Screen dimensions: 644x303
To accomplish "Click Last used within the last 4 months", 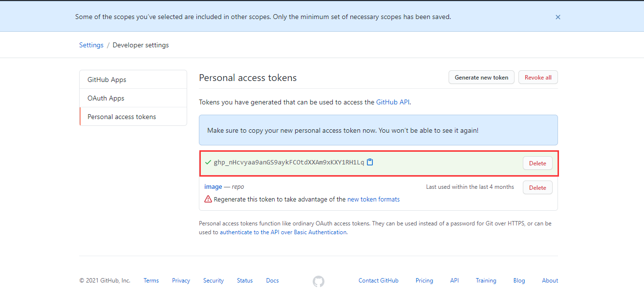I will 470,187.
